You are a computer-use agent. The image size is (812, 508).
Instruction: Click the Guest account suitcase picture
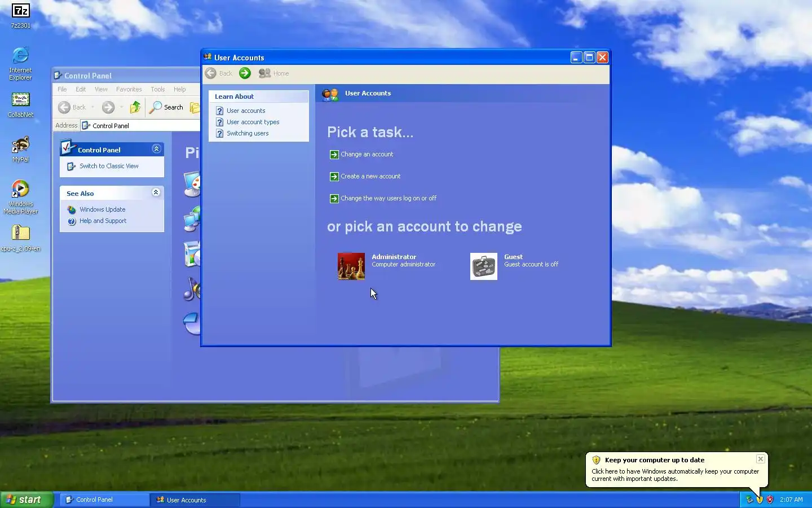(484, 266)
